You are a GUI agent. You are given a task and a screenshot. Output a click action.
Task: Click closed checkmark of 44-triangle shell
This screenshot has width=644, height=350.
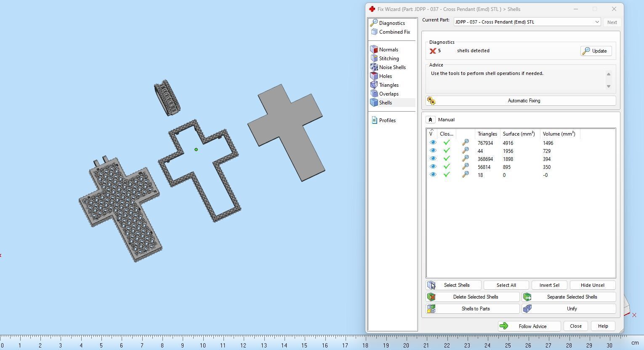[447, 151]
